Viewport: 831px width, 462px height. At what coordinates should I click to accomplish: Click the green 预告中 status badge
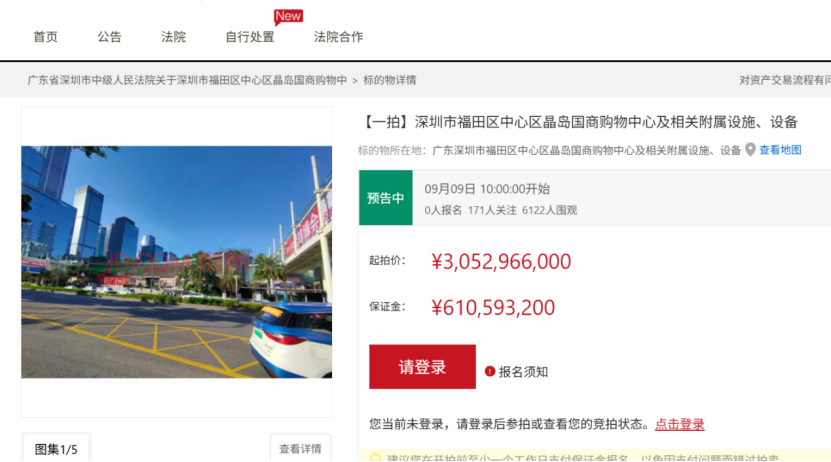coord(385,198)
